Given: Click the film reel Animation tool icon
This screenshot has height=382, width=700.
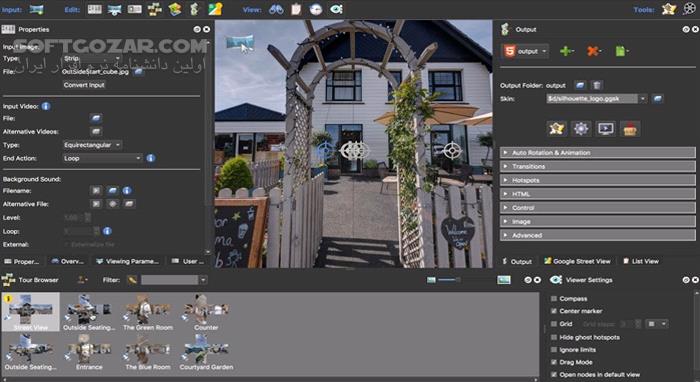Looking at the screenshot, I should 689,9.
